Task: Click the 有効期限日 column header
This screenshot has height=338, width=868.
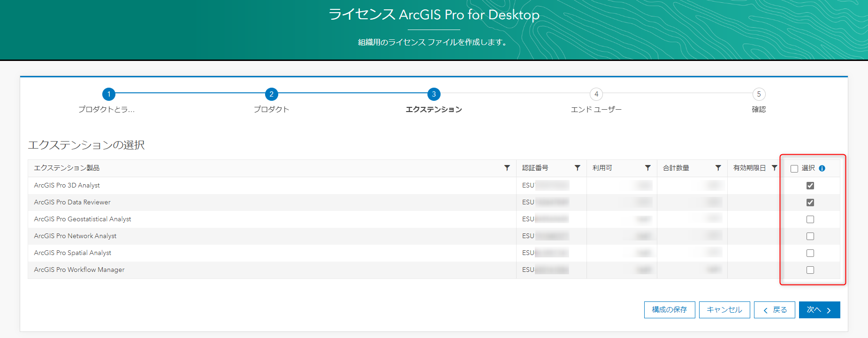Action: [750, 168]
